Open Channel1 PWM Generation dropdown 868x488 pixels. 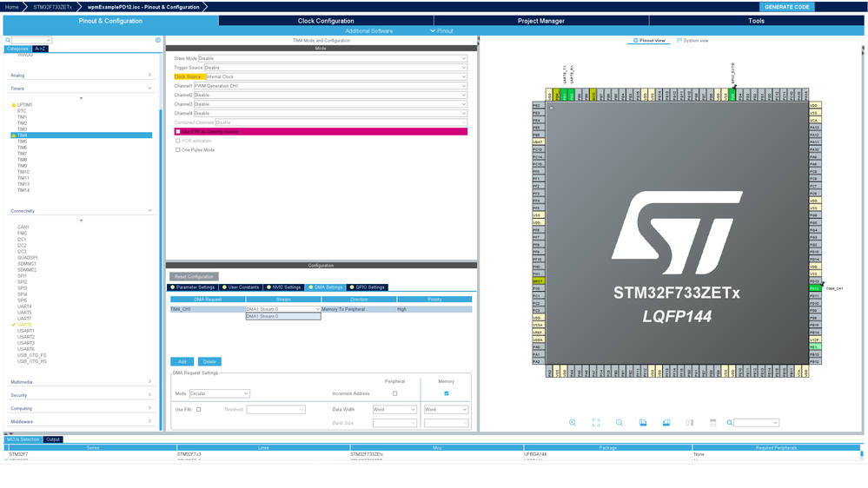(330, 86)
